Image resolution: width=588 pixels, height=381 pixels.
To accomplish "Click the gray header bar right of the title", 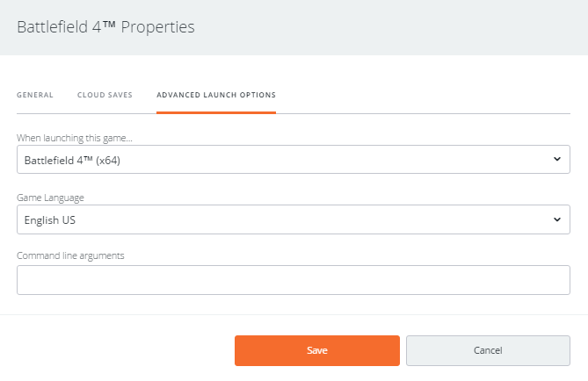I will coord(396,27).
